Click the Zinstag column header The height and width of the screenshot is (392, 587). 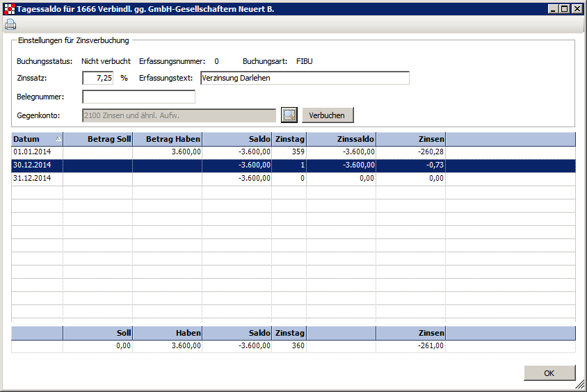pyautogui.click(x=289, y=139)
